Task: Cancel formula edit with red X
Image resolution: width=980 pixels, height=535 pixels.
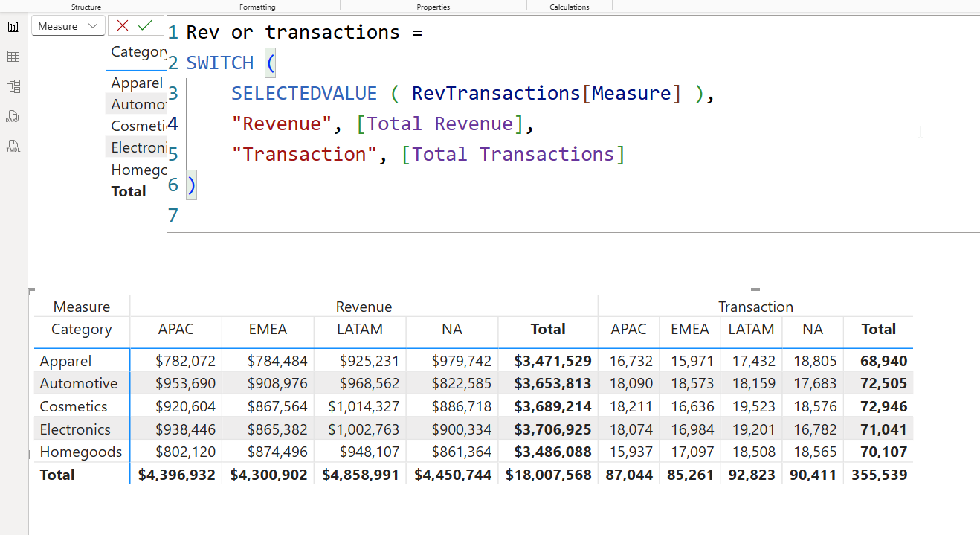Action: [123, 26]
